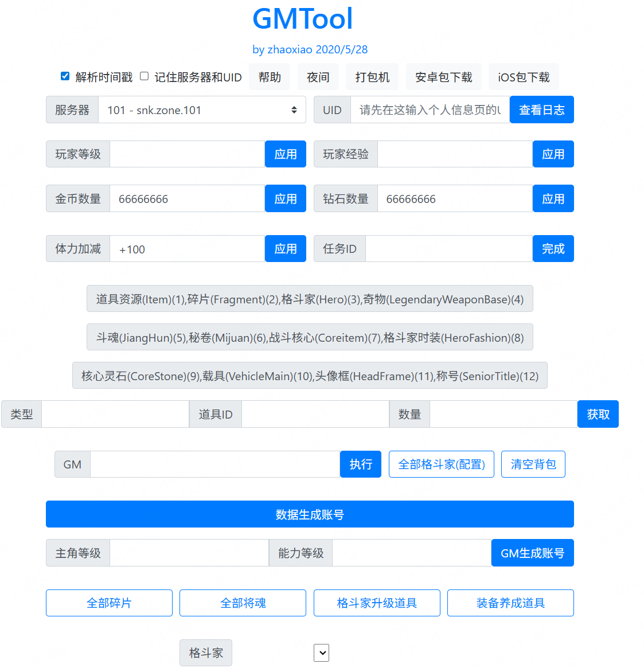Open the 打包机 packaging tool
The image size is (644, 668).
372,76
